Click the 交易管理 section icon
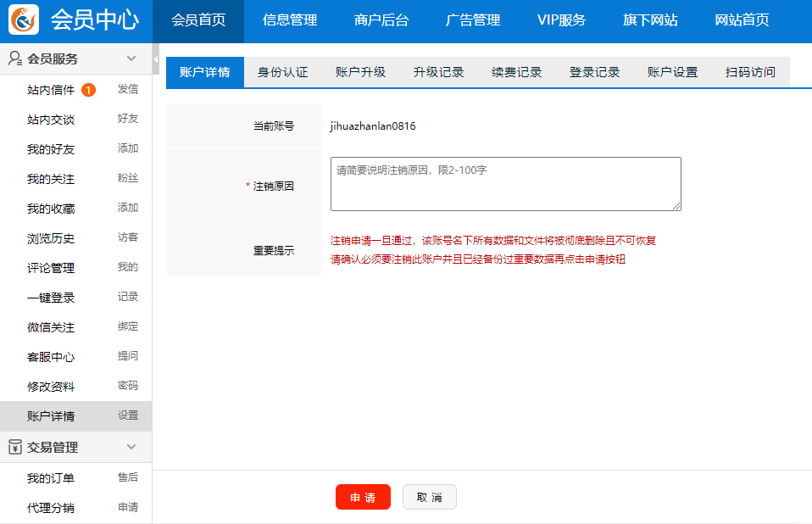This screenshot has height=524, width=812. [x=14, y=447]
